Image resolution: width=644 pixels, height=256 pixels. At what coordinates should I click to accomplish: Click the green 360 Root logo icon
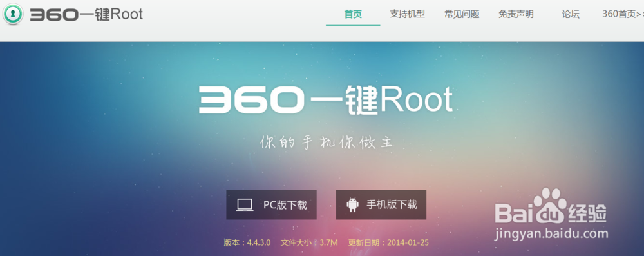pos(13,14)
